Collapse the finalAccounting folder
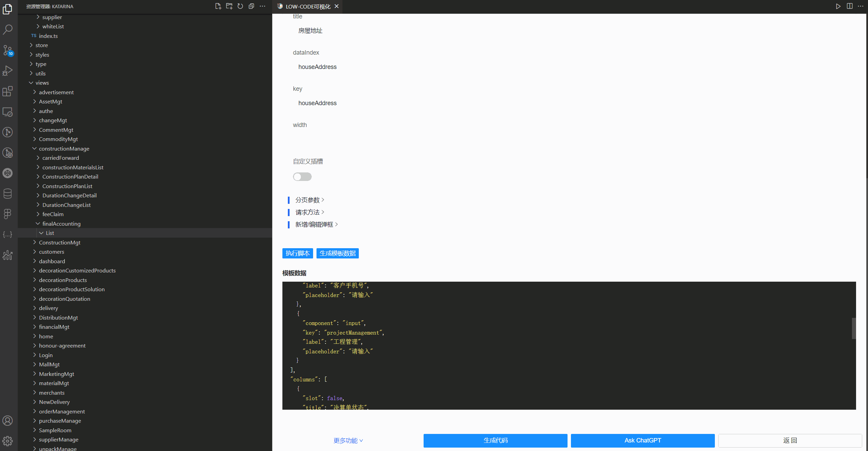 [61, 224]
